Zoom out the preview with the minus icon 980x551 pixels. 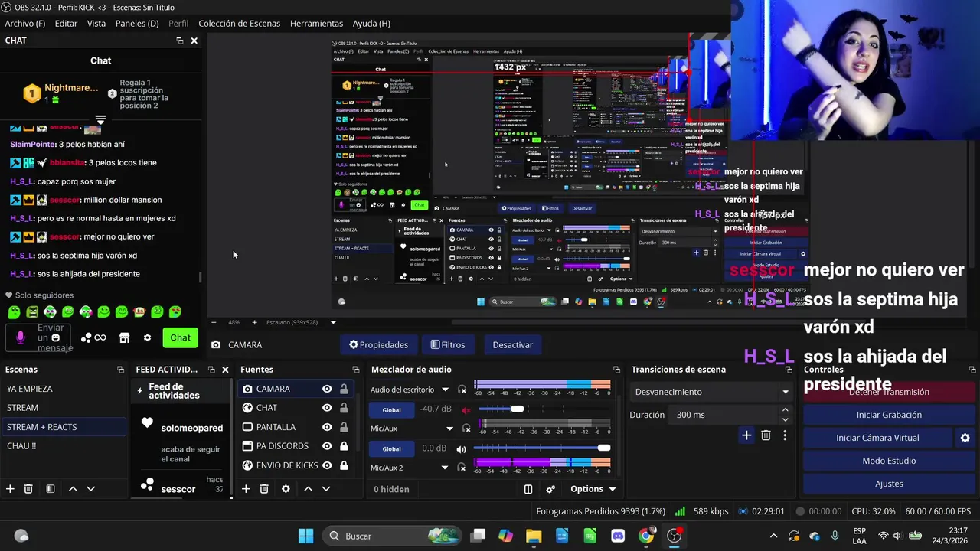(214, 322)
